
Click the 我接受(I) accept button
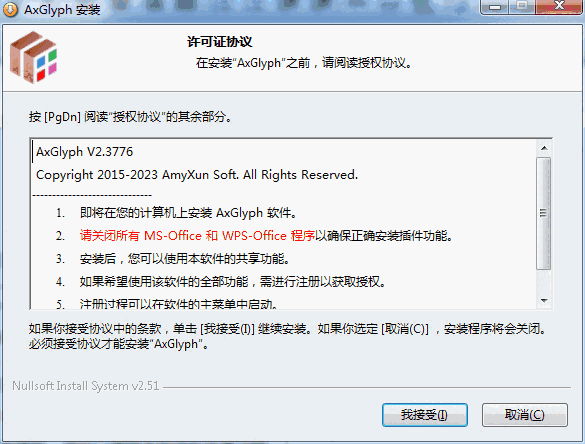click(x=425, y=415)
